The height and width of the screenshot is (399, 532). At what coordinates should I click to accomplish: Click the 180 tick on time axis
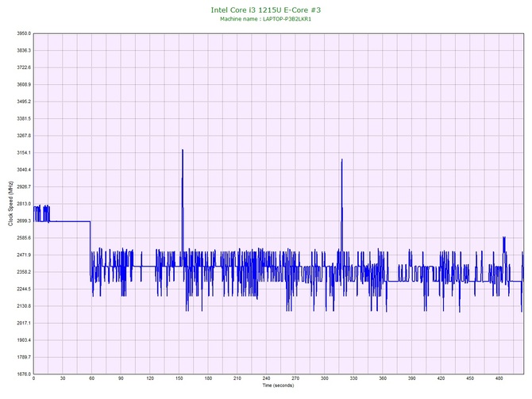pyautogui.click(x=208, y=378)
